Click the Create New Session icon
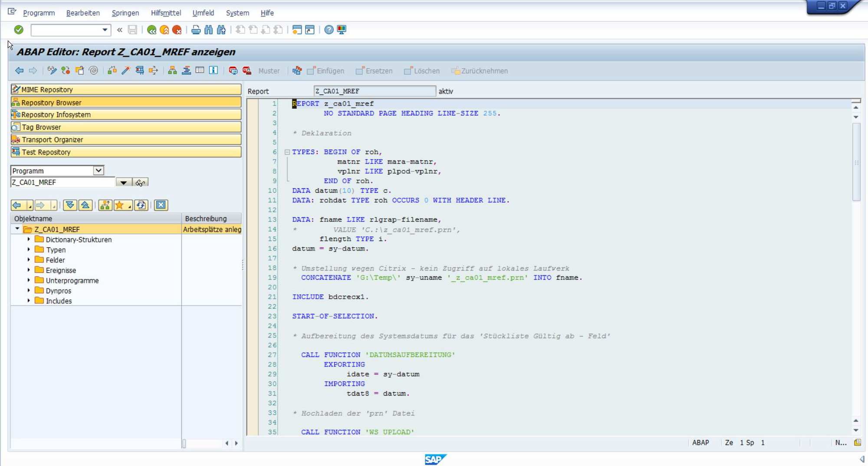Image resolution: width=868 pixels, height=466 pixels. coord(297,30)
